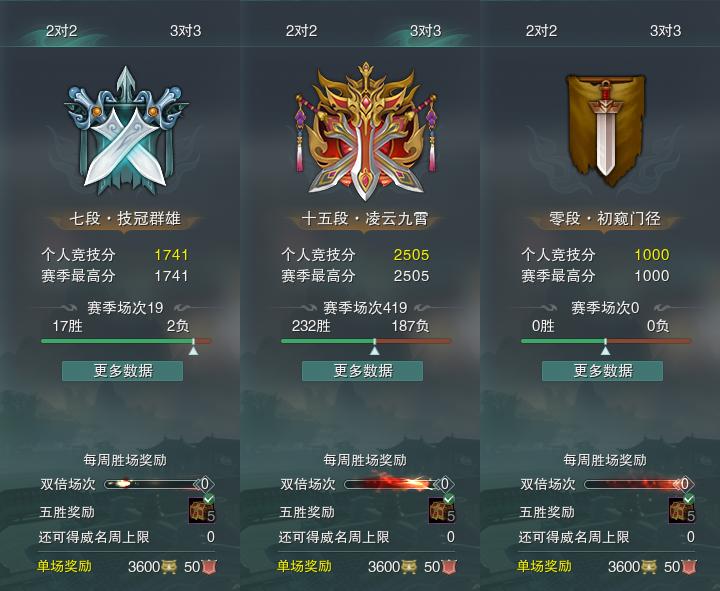The height and width of the screenshot is (591, 720).
Task: Open 更多数据 for the 1741 score panel
Action: (x=123, y=371)
